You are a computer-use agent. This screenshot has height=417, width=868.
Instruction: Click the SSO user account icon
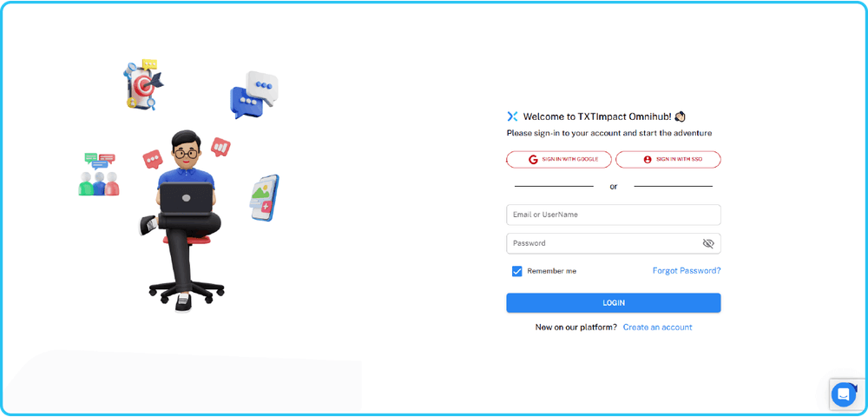(648, 160)
